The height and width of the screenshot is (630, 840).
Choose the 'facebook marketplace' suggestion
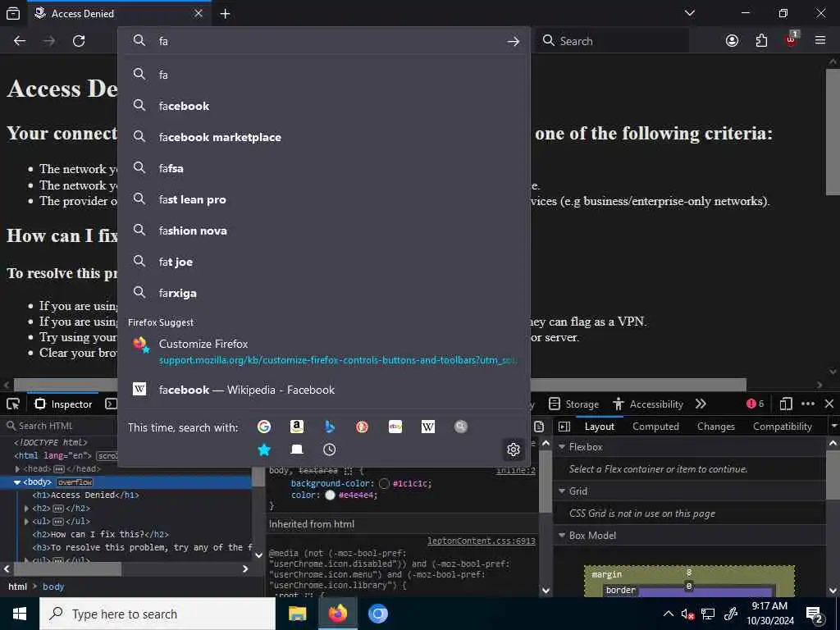pyautogui.click(x=324, y=137)
